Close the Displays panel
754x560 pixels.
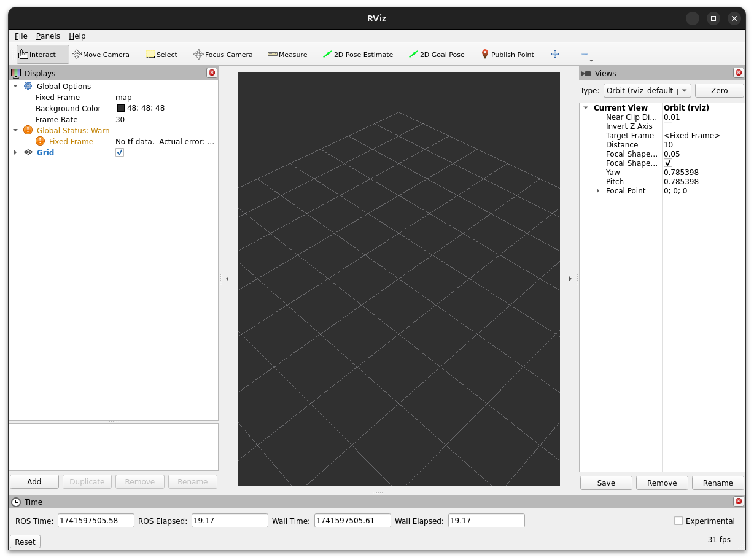click(x=212, y=72)
